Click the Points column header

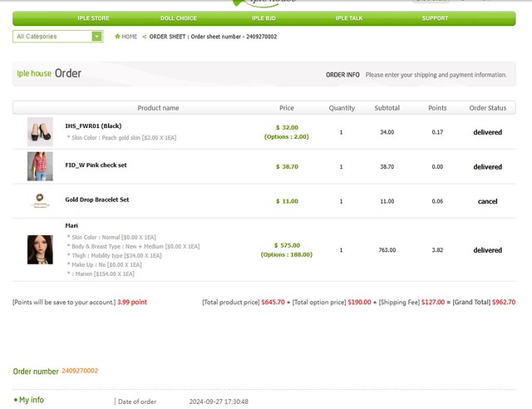point(437,108)
